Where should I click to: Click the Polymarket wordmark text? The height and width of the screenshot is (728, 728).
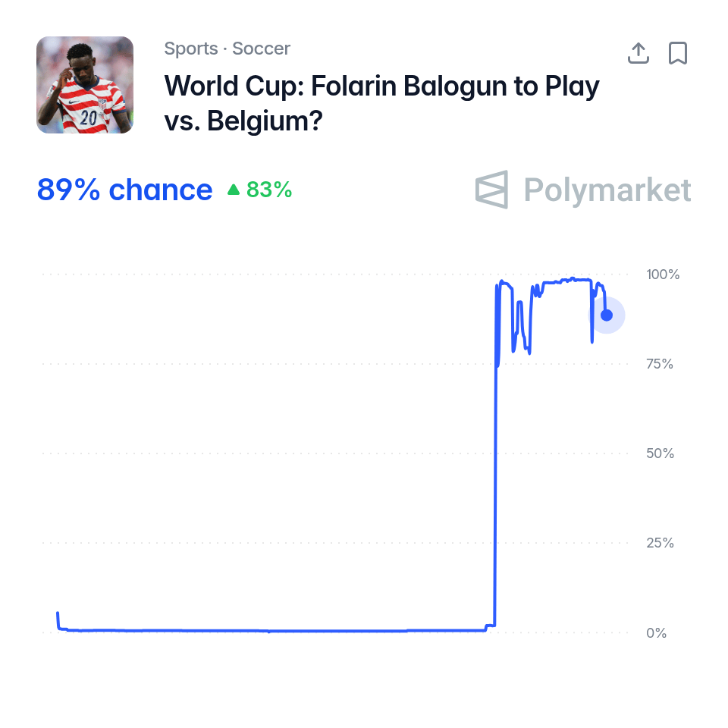[607, 190]
